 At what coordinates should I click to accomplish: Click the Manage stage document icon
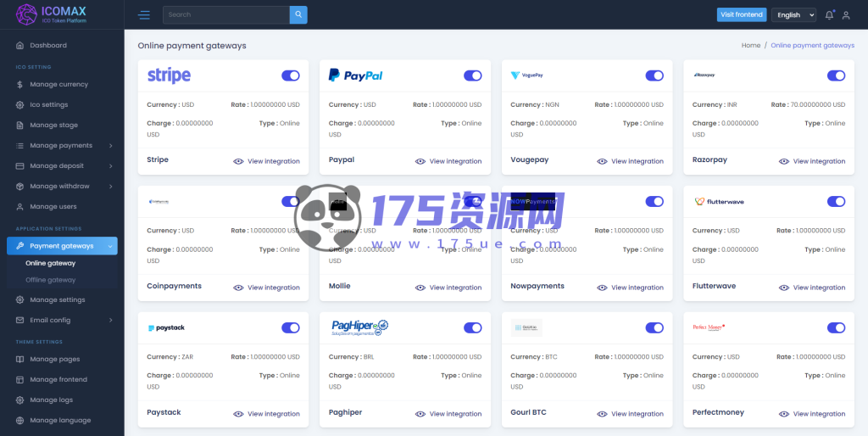coord(20,126)
